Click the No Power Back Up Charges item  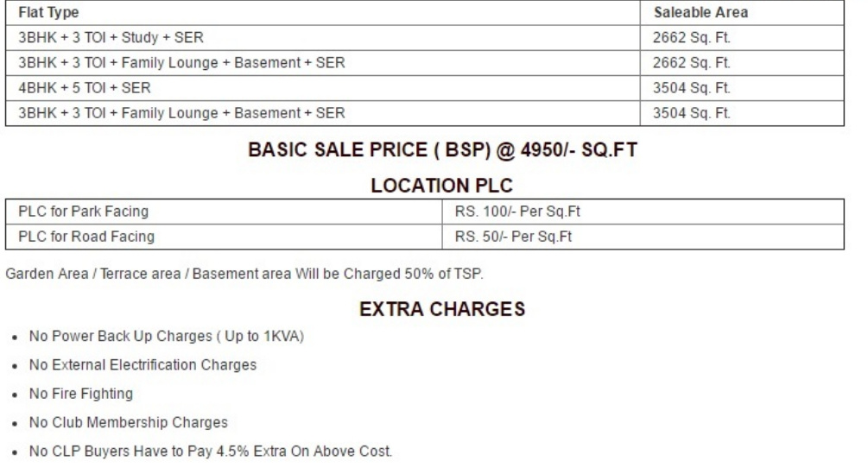click(160, 336)
